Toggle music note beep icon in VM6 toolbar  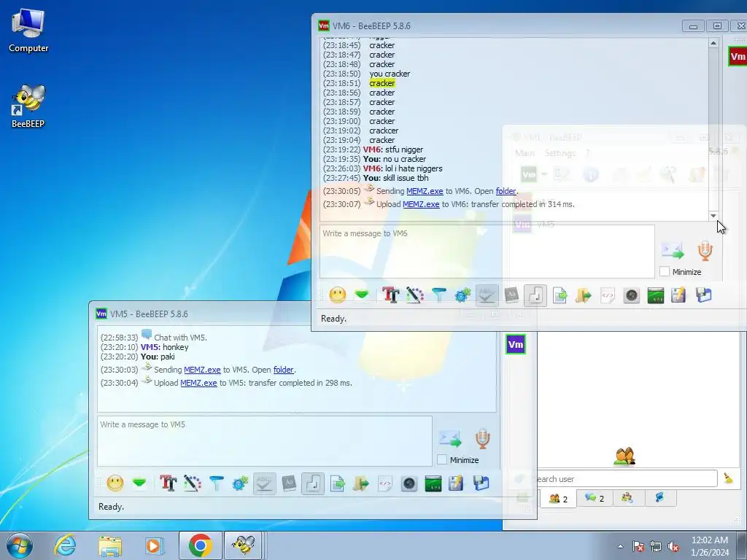click(x=535, y=295)
